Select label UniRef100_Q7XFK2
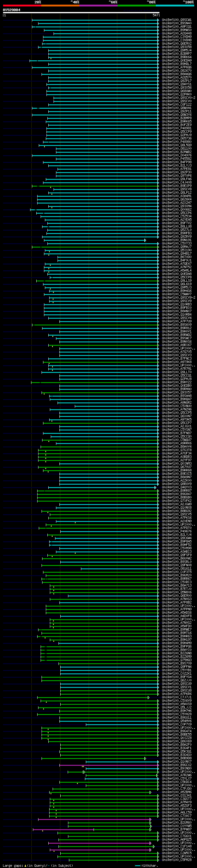This screenshot has width=197, height=868. [176, 501]
